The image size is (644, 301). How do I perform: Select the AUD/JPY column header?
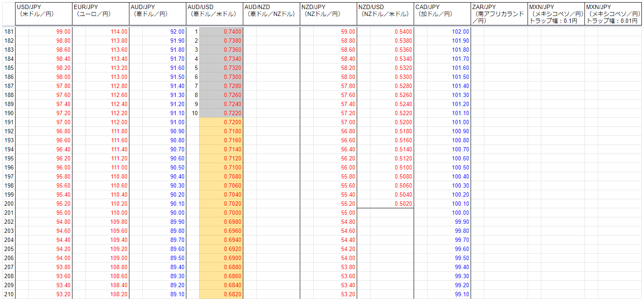[x=157, y=14]
